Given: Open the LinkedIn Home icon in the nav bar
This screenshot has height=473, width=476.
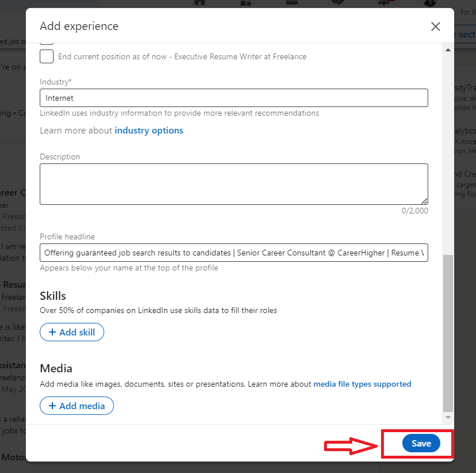Looking at the screenshot, I should click(200, 3).
